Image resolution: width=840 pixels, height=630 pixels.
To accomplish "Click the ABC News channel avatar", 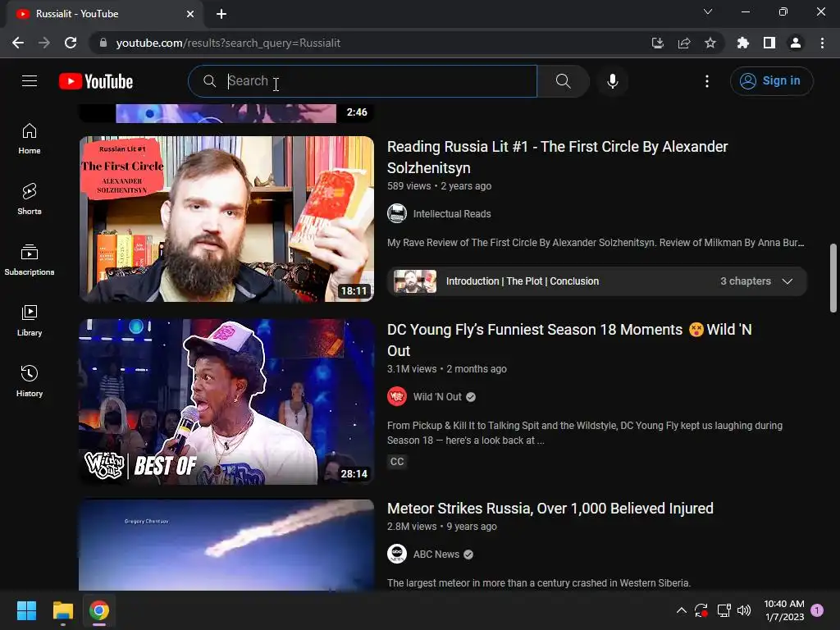I will [397, 554].
